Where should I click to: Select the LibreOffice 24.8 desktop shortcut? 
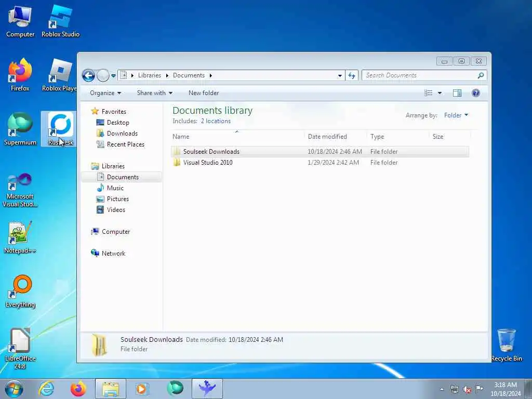click(20, 349)
